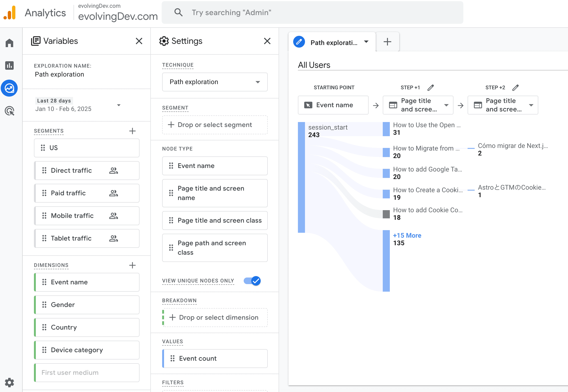Edit Step +1 with pencil icon

point(431,87)
